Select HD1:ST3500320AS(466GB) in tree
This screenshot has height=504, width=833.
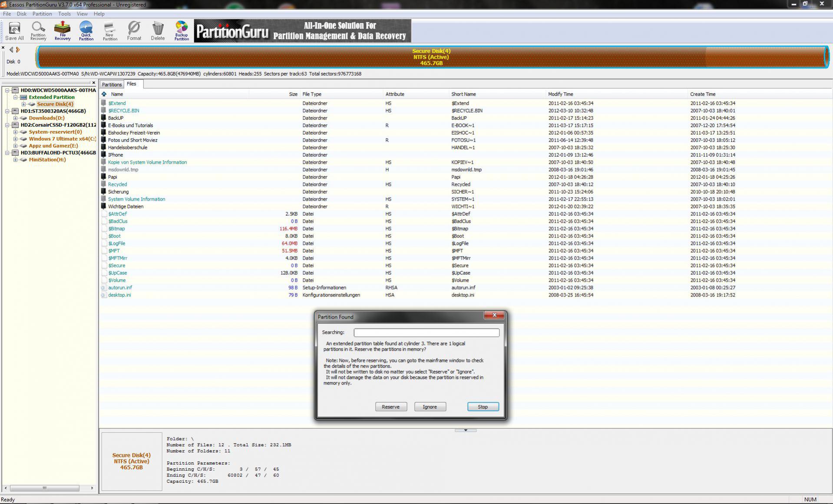coord(53,111)
